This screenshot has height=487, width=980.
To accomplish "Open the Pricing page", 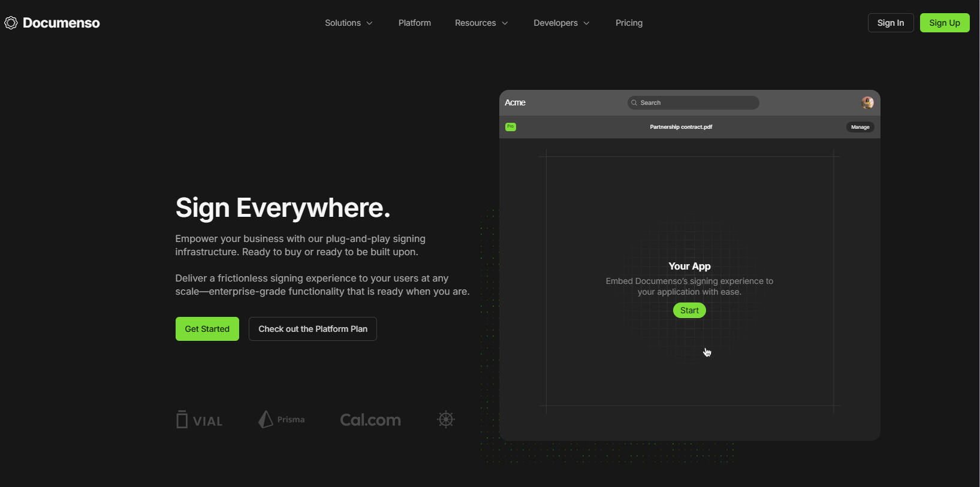I will point(629,23).
